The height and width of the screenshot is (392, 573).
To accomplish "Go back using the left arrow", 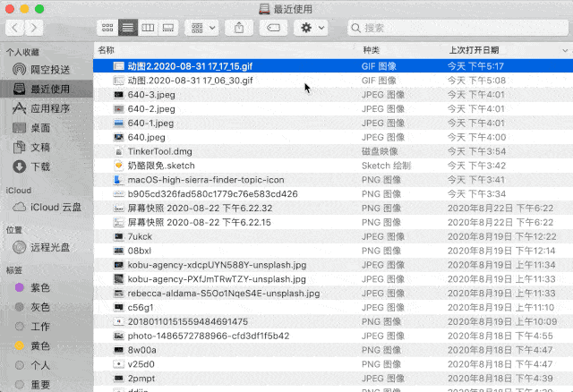I will 15,28.
